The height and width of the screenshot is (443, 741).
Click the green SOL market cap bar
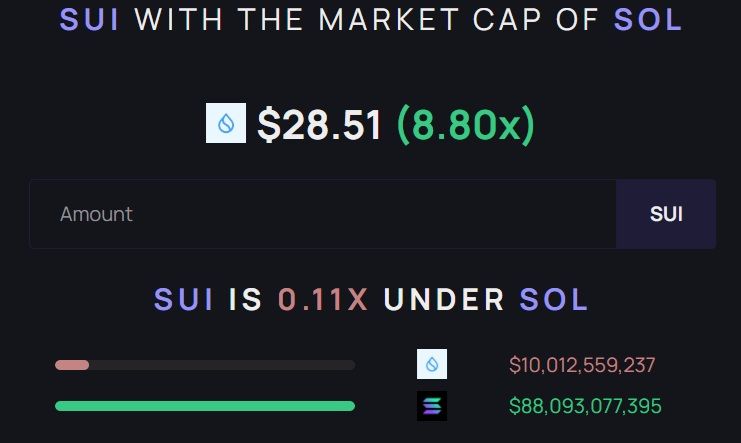coord(205,406)
